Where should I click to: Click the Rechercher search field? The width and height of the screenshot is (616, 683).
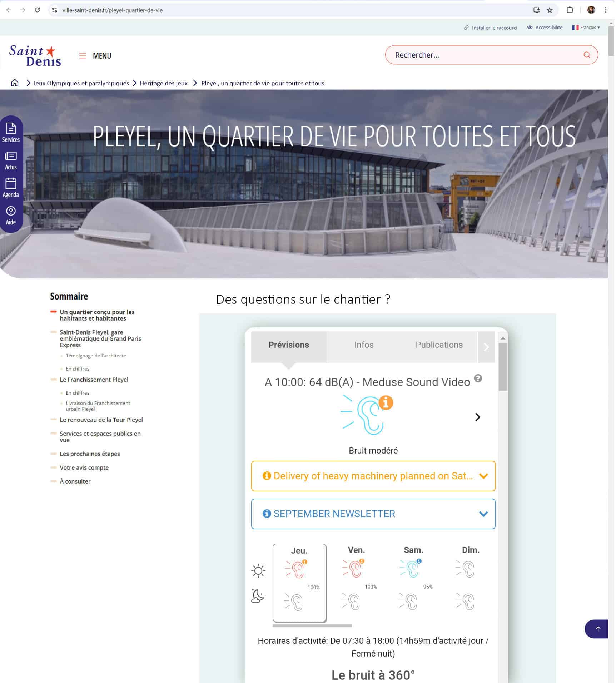coord(486,55)
